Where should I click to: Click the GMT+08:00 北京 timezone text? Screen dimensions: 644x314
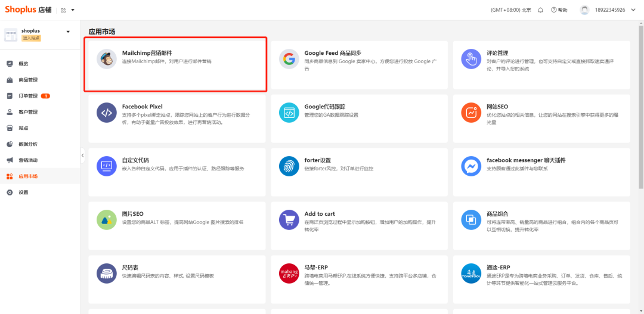(511, 10)
